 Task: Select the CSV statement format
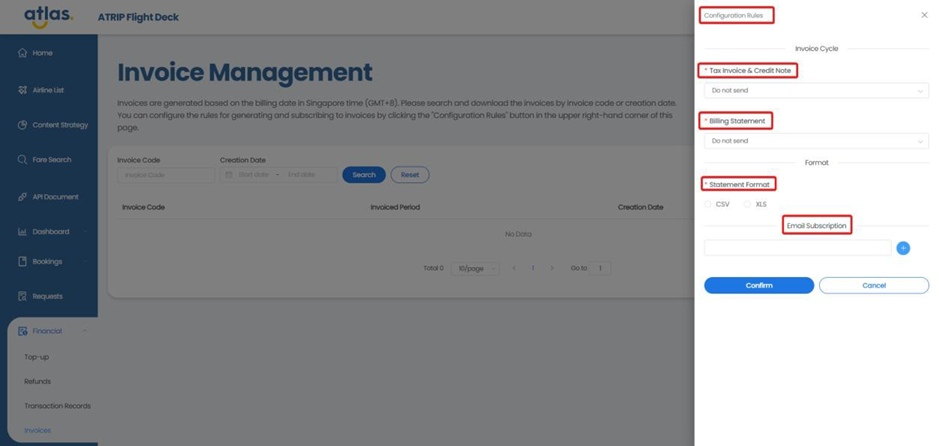pos(709,204)
